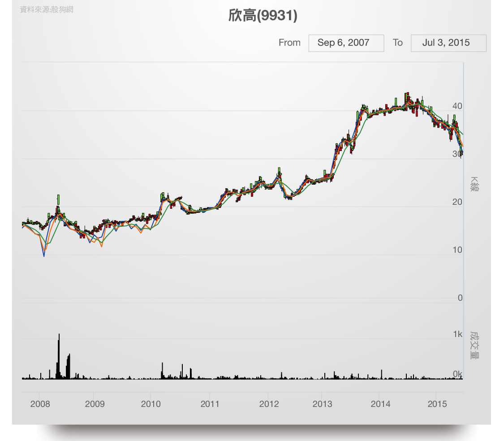Click the To label beside the date field

pyautogui.click(x=398, y=43)
